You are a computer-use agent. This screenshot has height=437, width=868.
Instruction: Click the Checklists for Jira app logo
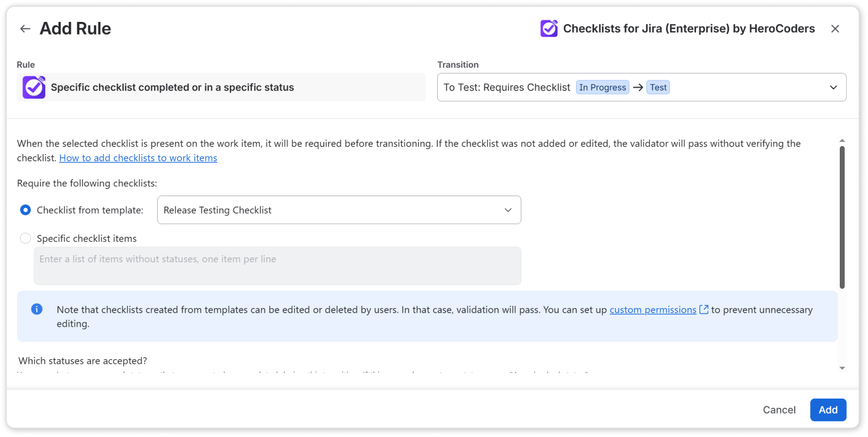[549, 28]
